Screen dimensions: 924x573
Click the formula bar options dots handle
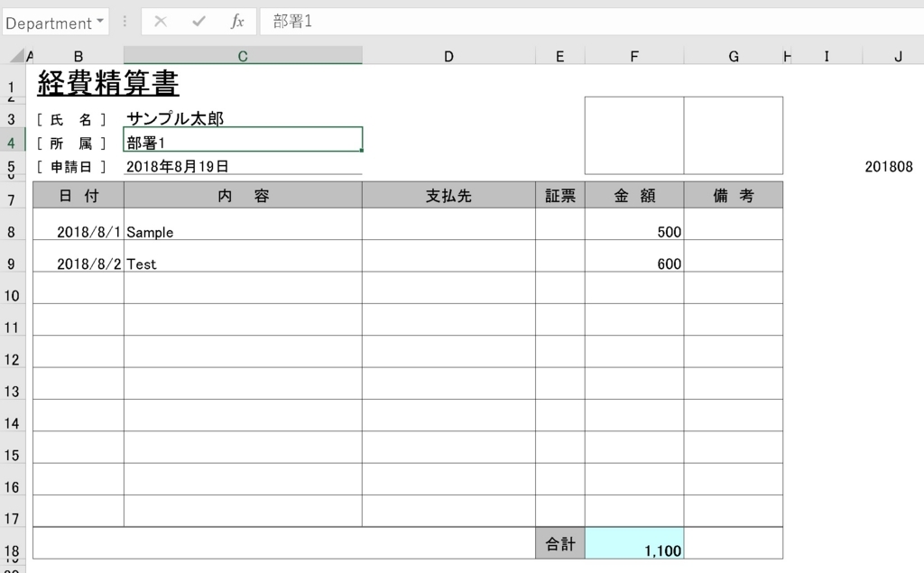[x=125, y=22]
